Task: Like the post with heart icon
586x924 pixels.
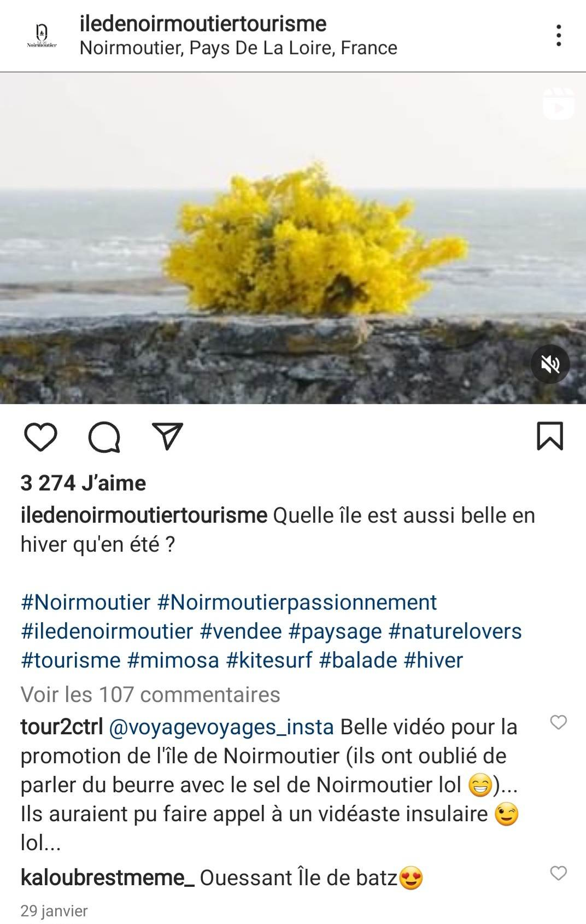Action: tap(41, 437)
